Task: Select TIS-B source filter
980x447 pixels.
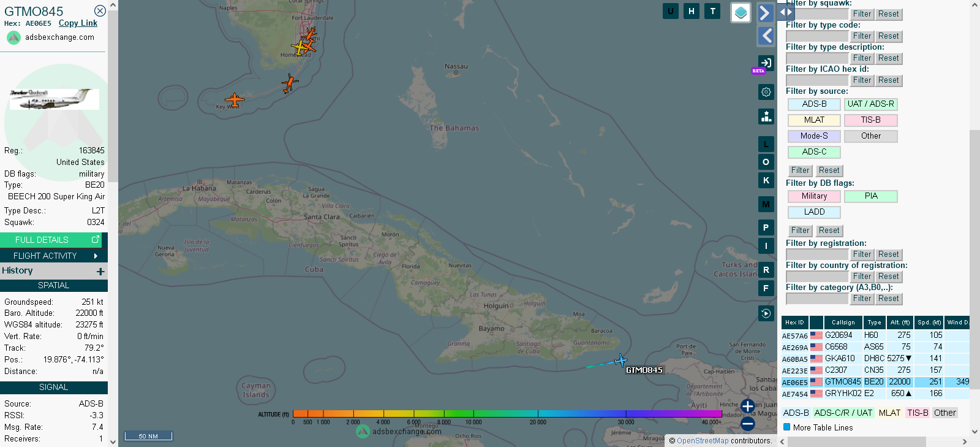Action: coord(870,120)
